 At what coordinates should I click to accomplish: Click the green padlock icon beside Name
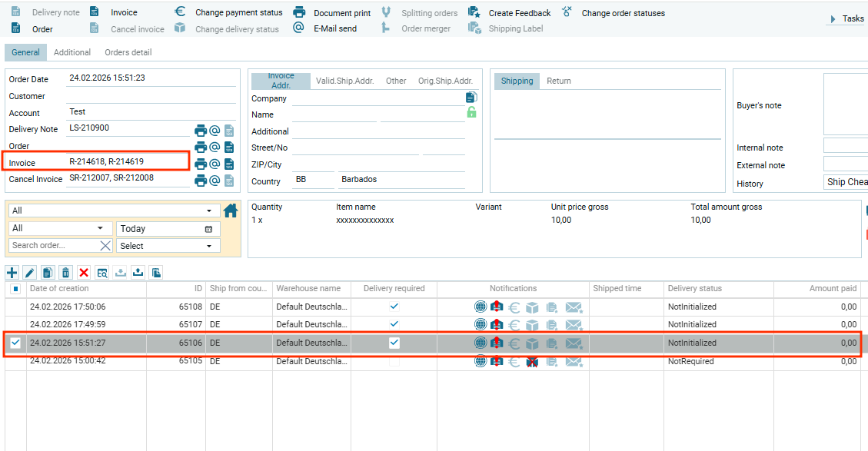tap(471, 113)
